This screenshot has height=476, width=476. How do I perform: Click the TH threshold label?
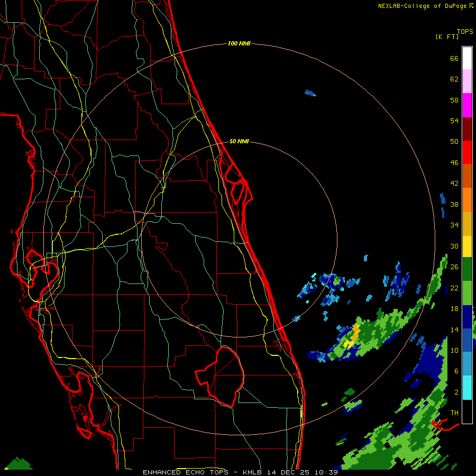(454, 413)
